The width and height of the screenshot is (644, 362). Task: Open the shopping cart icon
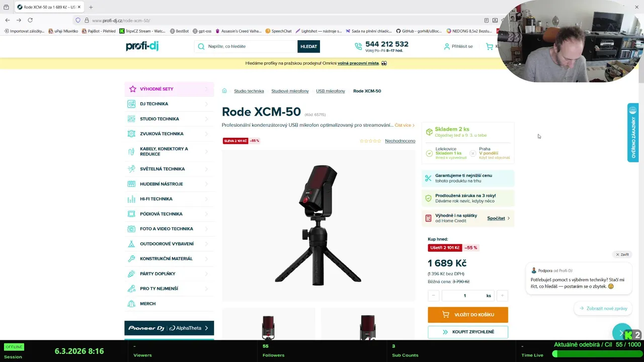490,46
